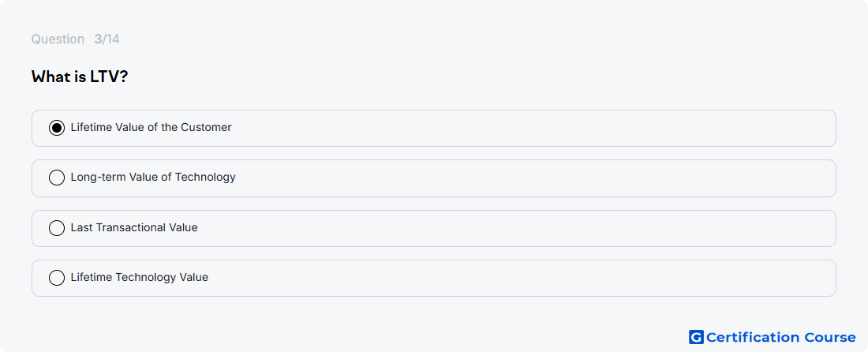Select the Lifetime Technology Value radio circle

pos(57,278)
